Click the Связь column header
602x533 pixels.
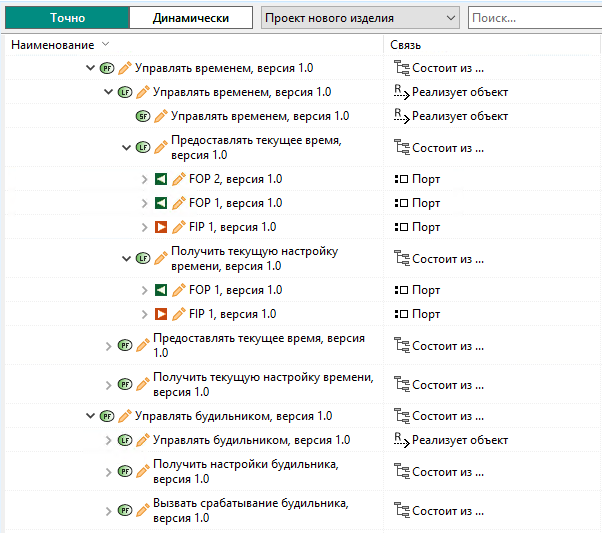[x=405, y=45]
